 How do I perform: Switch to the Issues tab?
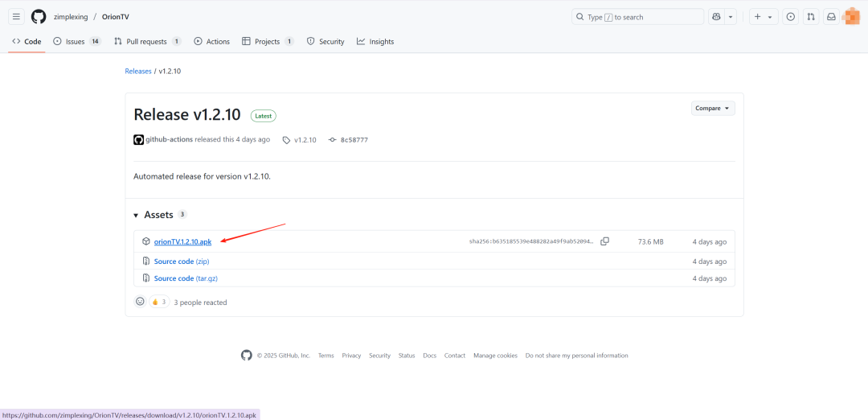pos(77,42)
